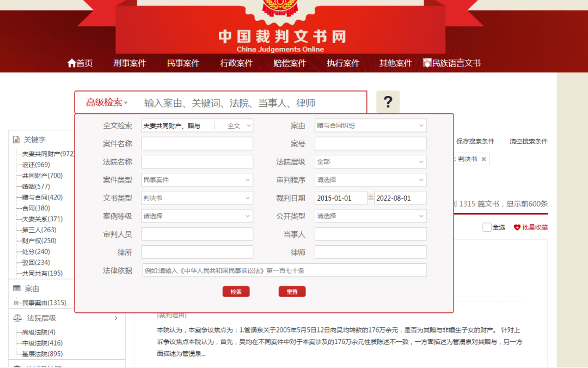The image size is (588, 368).
Task: Select keyword 财产权(250)
Action: (39, 241)
